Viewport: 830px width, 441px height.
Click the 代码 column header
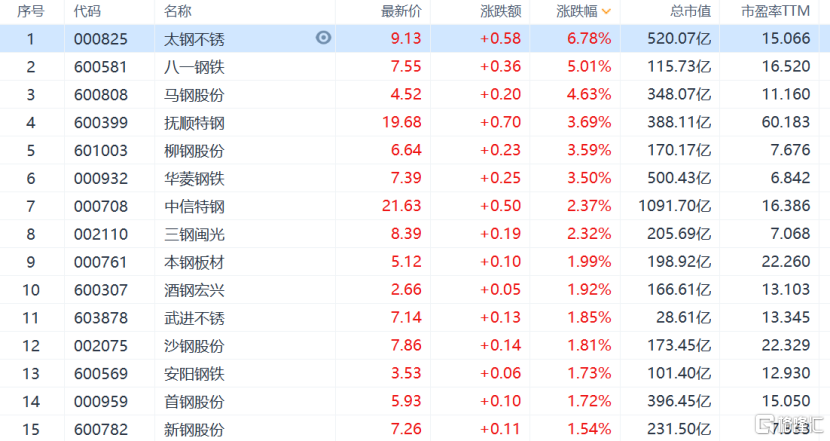pyautogui.click(x=87, y=11)
